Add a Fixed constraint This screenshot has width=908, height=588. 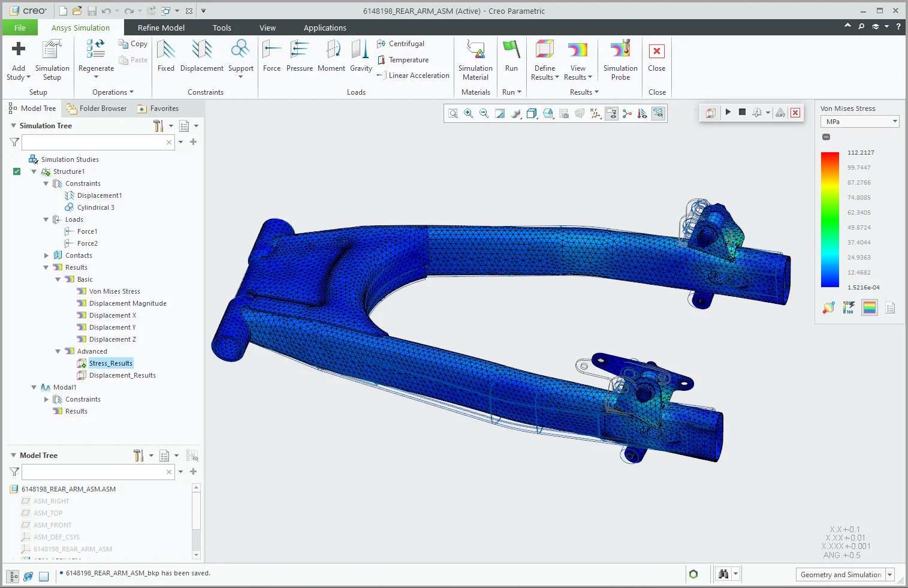click(166, 58)
